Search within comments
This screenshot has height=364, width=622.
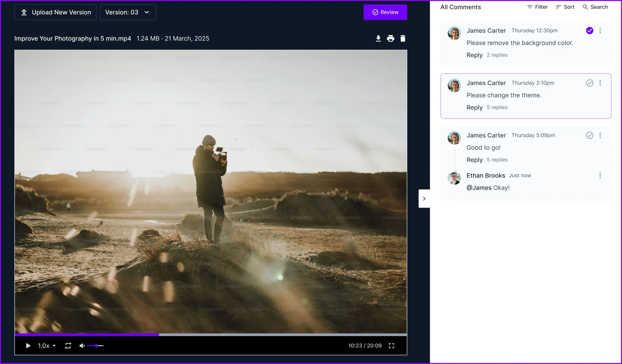coord(595,7)
